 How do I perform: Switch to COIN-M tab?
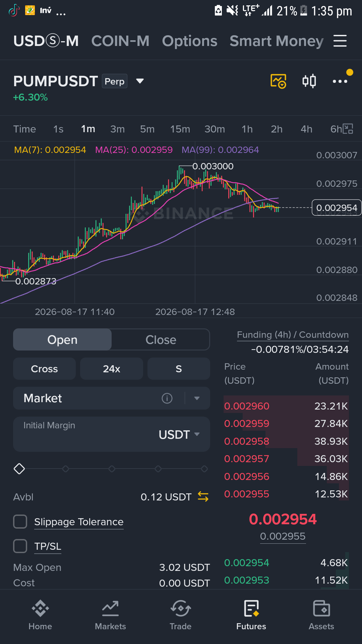[x=120, y=41]
